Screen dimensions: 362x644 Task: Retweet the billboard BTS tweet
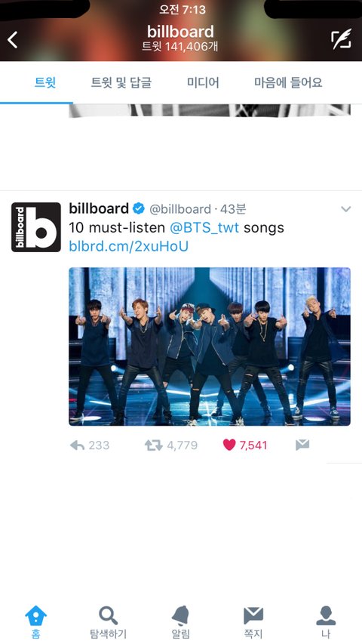tap(153, 445)
